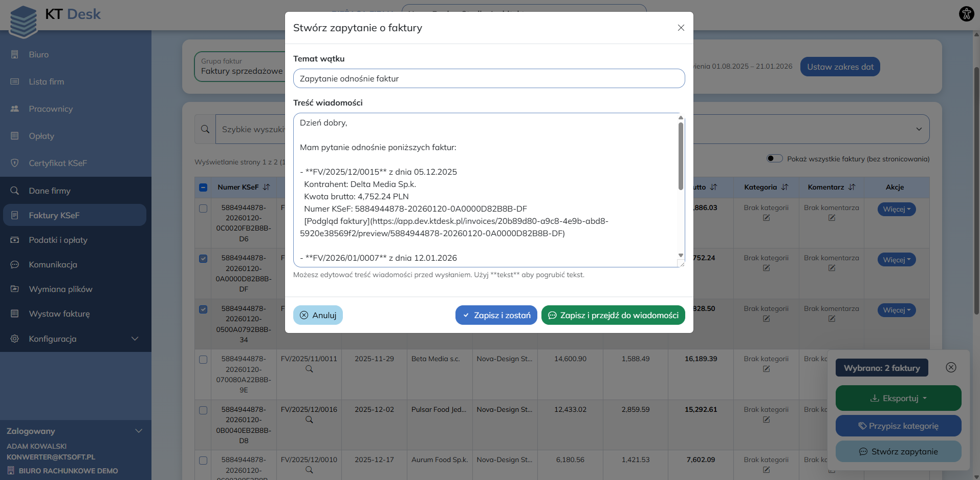Open preview magnifier under FV/2025/11/0011
Image resolution: width=980 pixels, height=480 pixels.
[x=309, y=369]
